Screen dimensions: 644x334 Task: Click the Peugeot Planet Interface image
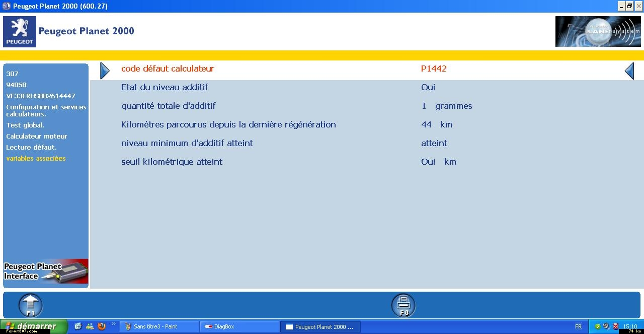click(46, 272)
